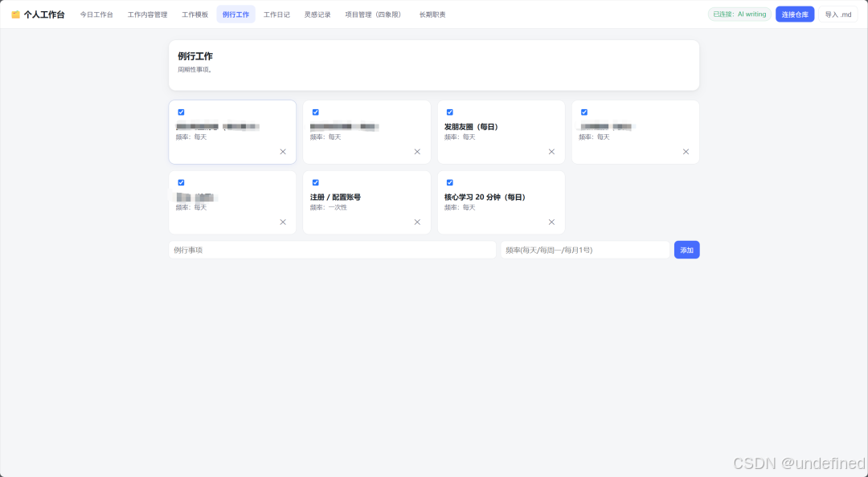Switch to 工作内容管理 tab
Image resolution: width=868 pixels, height=477 pixels.
coord(147,14)
